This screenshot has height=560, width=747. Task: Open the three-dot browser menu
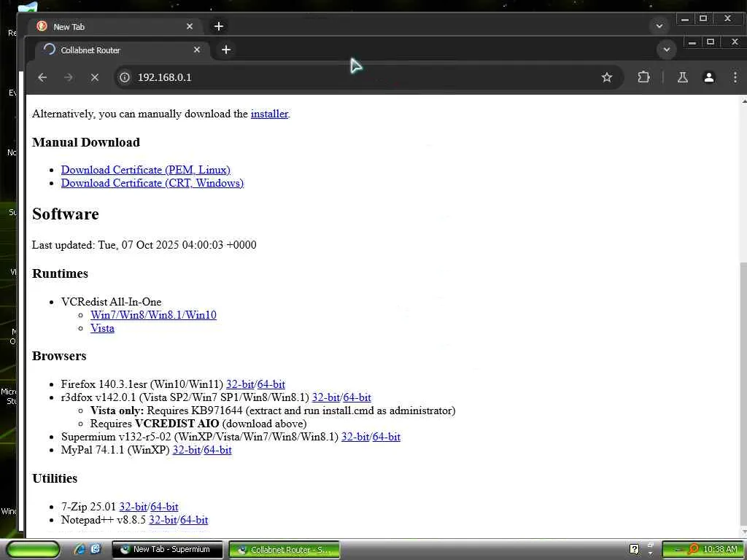[x=735, y=77]
